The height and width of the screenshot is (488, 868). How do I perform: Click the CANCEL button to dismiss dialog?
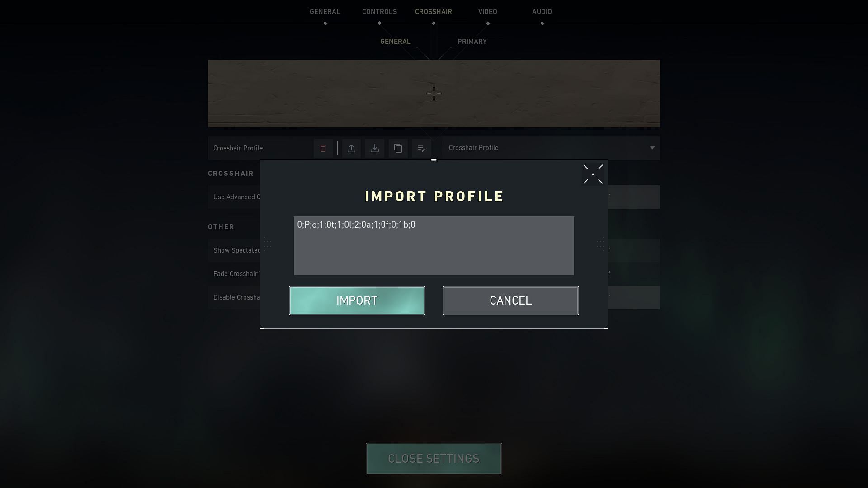(x=510, y=300)
